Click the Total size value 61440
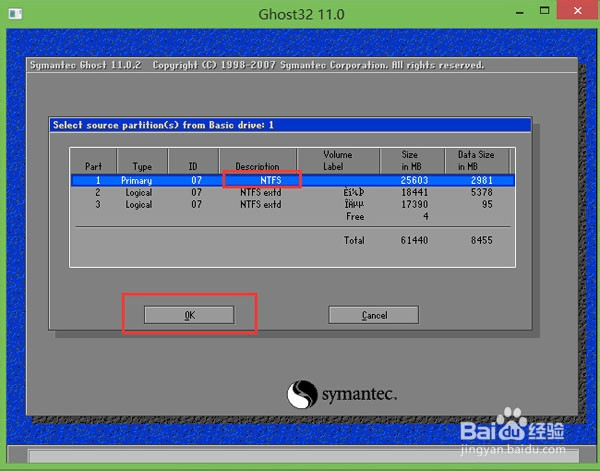 click(x=414, y=240)
